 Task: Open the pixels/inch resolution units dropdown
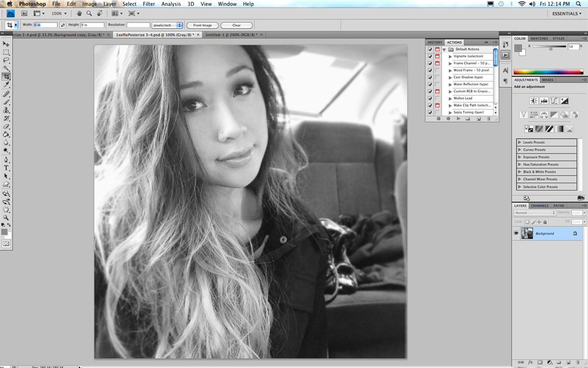coord(167,25)
